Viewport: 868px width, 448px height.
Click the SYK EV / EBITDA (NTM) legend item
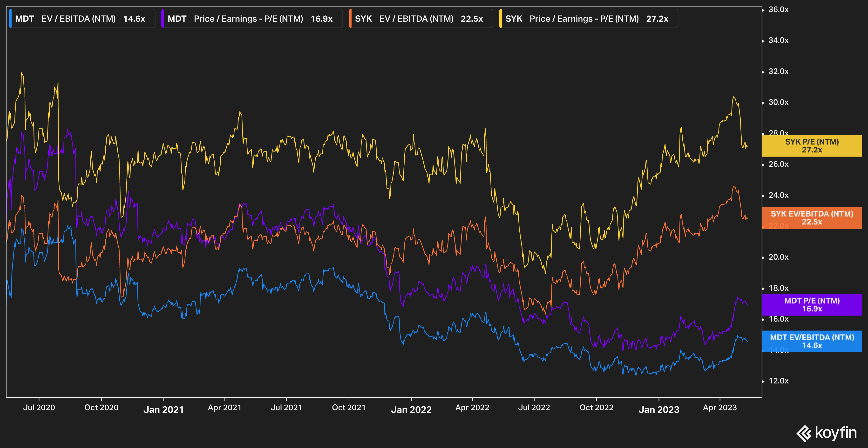click(420, 19)
